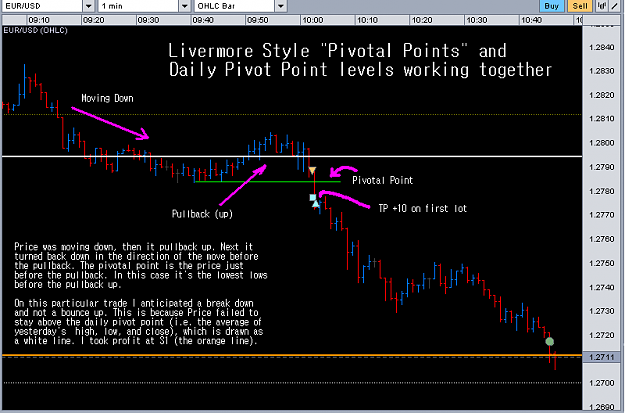This screenshot has width=625, height=413.
Task: Click the 1.2800 price axis label
Action: click(601, 143)
